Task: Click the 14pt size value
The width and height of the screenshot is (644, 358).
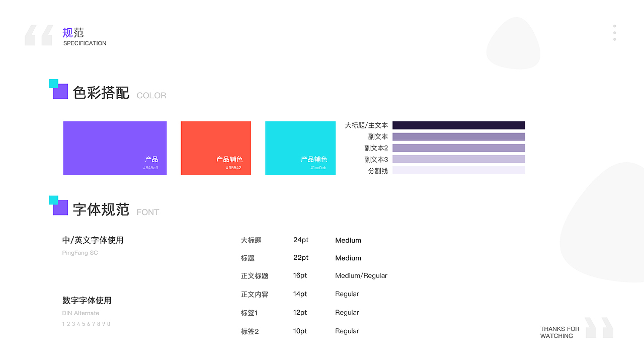Action: 300,294
